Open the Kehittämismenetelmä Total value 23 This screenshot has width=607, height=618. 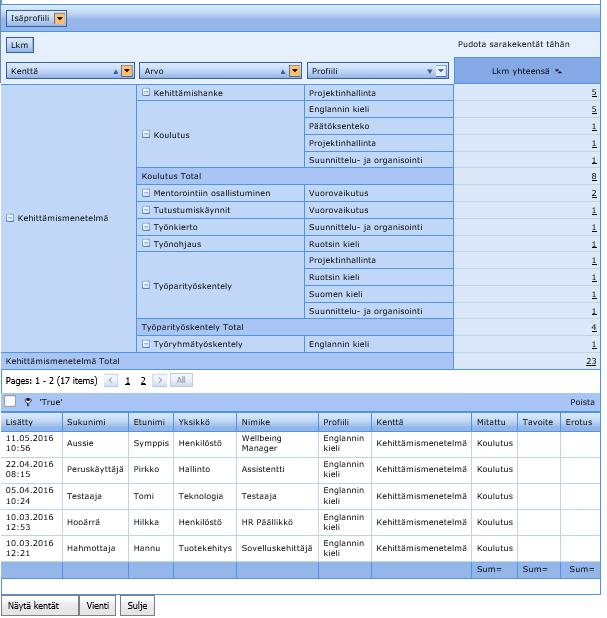point(591,361)
